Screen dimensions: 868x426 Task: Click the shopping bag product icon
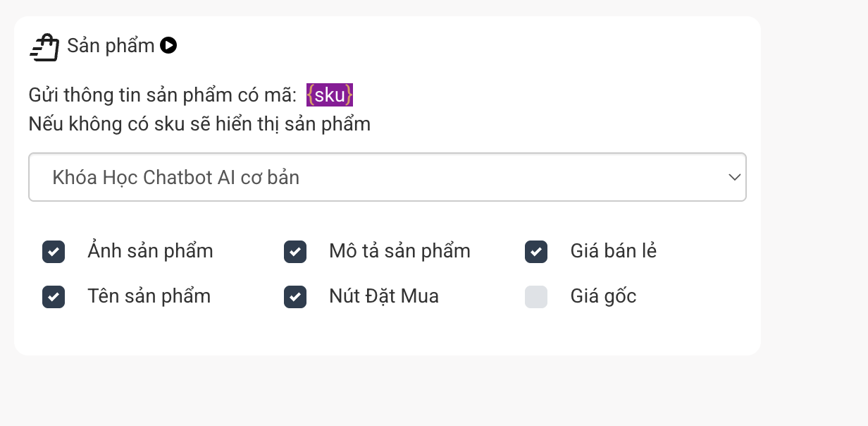44,47
